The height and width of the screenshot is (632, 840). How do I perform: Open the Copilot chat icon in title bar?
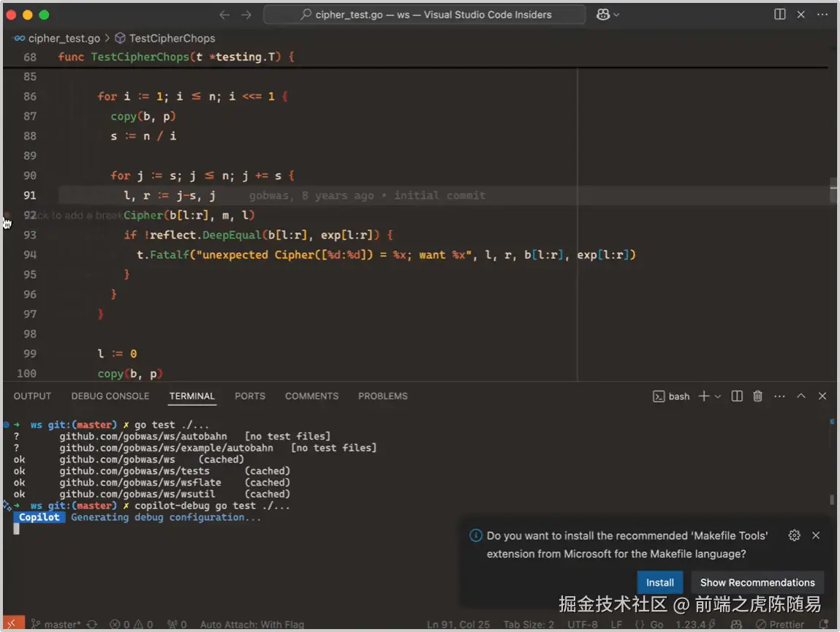pos(603,15)
